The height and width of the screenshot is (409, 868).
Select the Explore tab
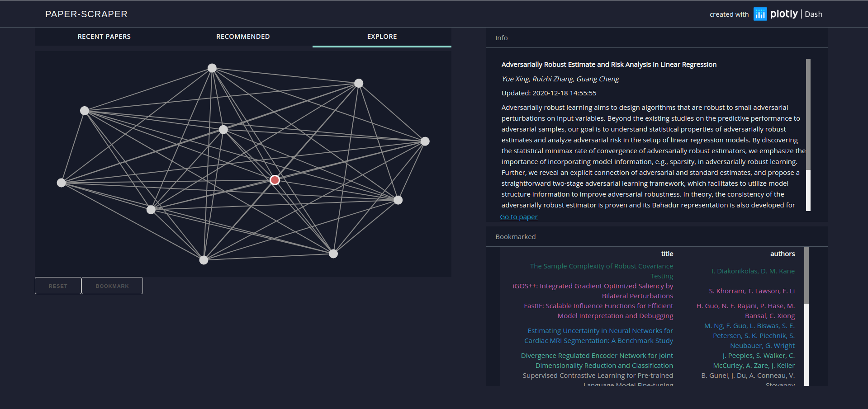click(x=382, y=37)
